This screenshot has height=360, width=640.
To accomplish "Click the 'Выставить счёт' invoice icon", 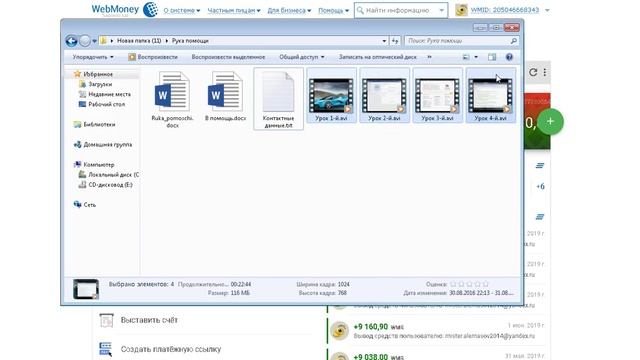I will click(x=106, y=320).
